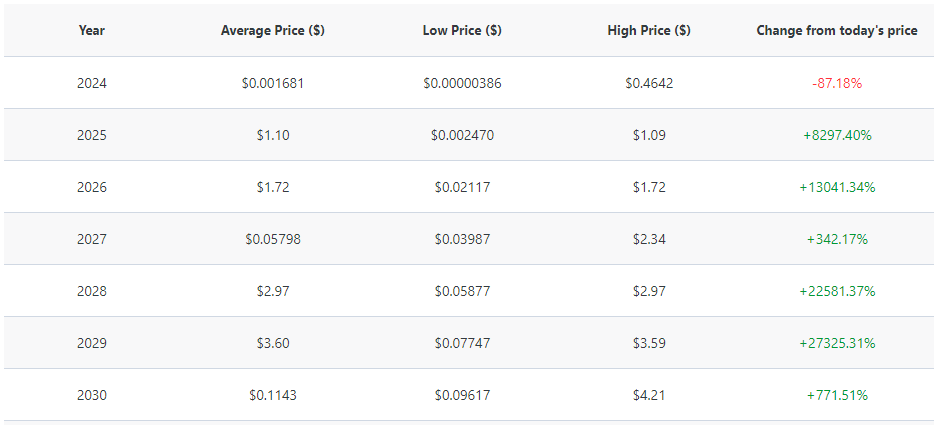
Task: Select the $4.21 high price for 2030
Action: coord(649,395)
